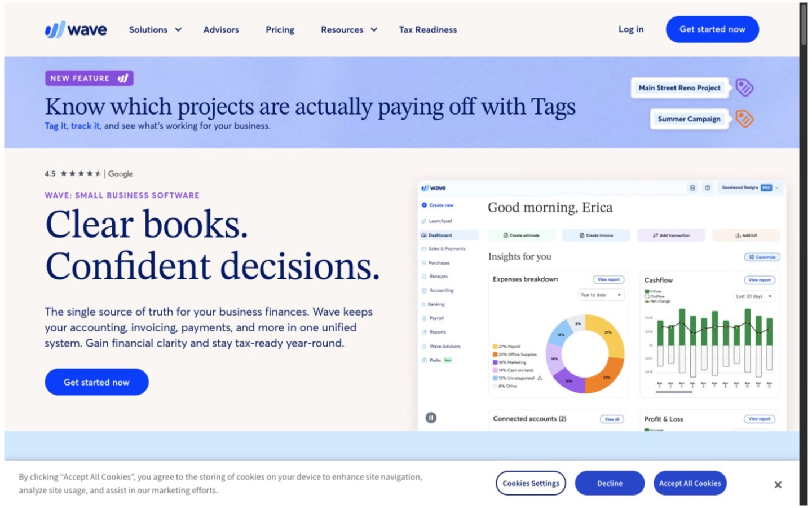Expand the Solutions menu

point(155,29)
